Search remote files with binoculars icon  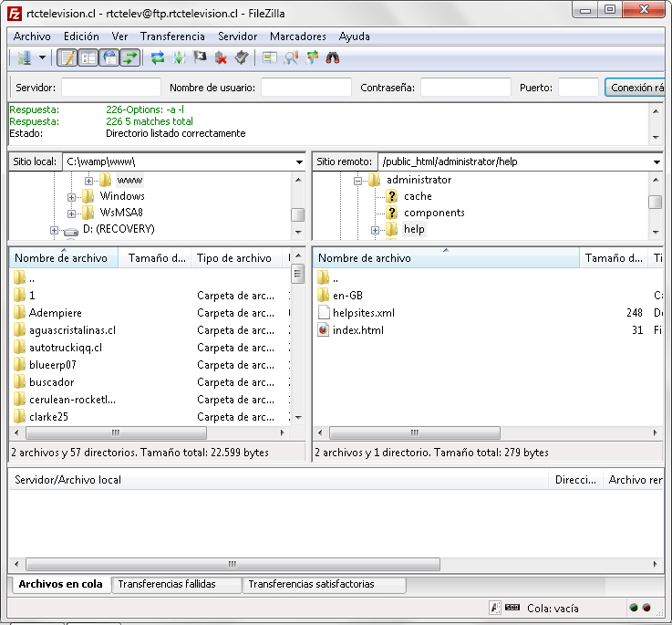[333, 57]
